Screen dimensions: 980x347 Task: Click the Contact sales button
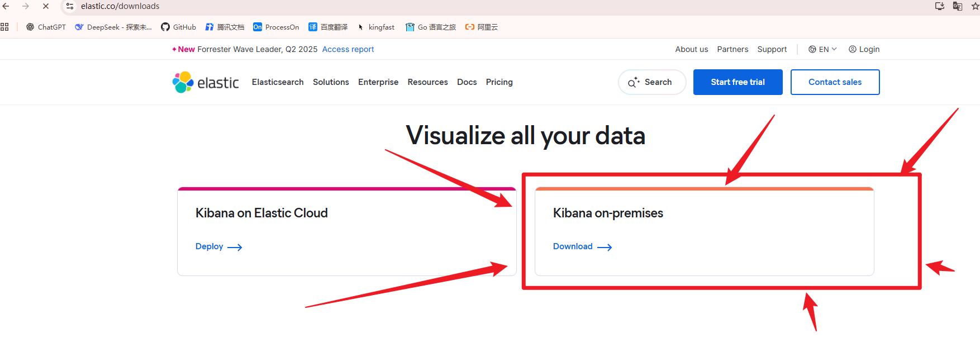coord(835,82)
